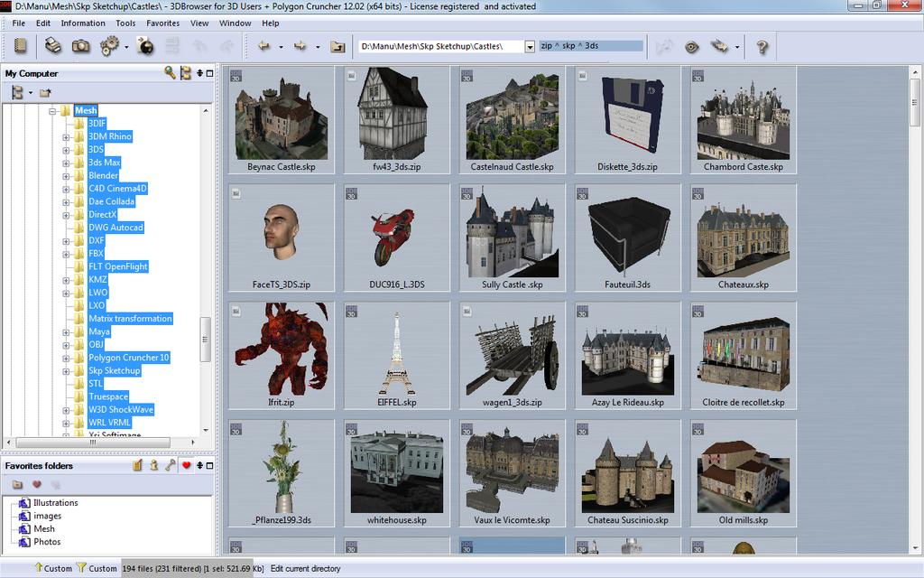
Task: Open the Information menu
Action: 84,23
